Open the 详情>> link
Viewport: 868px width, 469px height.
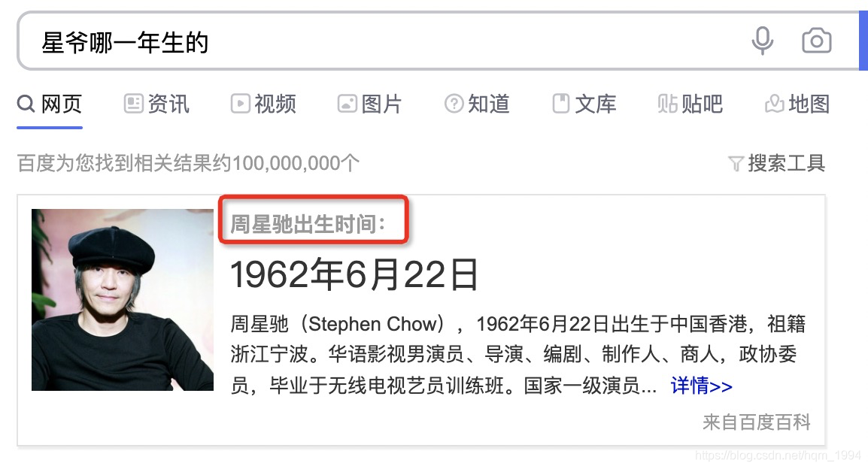point(701,386)
